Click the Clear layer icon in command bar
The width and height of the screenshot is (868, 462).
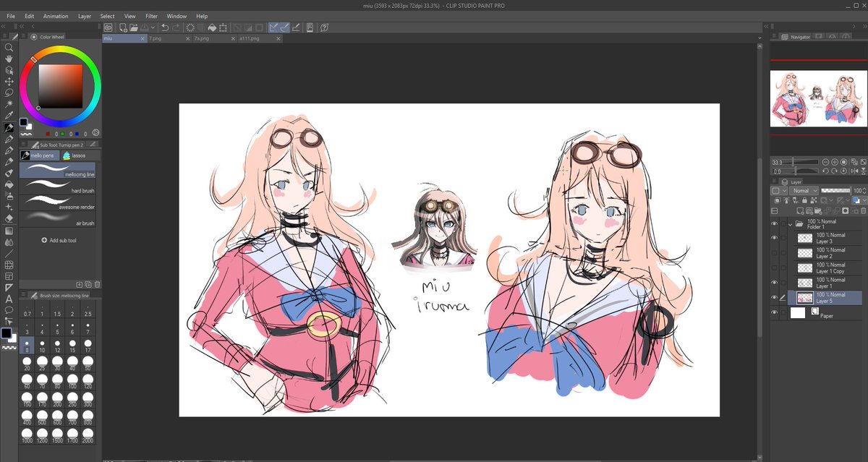pyautogui.click(x=190, y=27)
